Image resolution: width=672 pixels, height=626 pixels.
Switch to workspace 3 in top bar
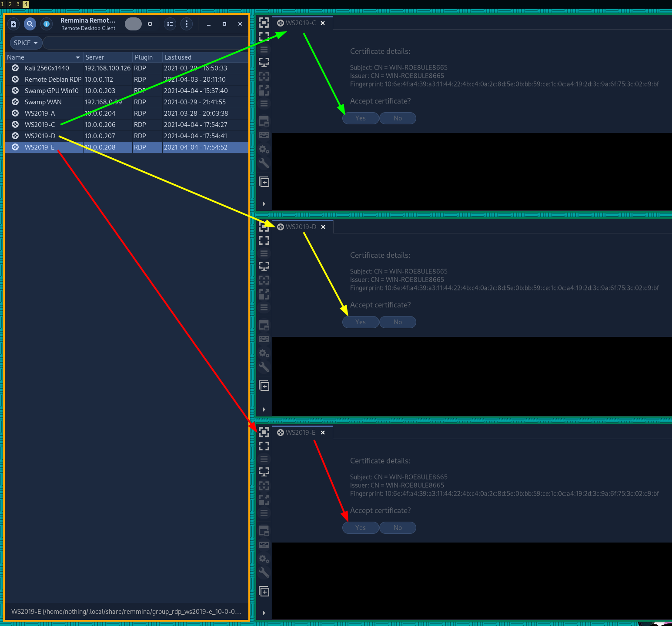[18, 4]
